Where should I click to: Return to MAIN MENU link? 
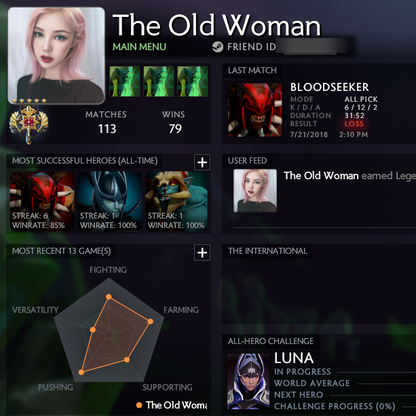(x=139, y=47)
